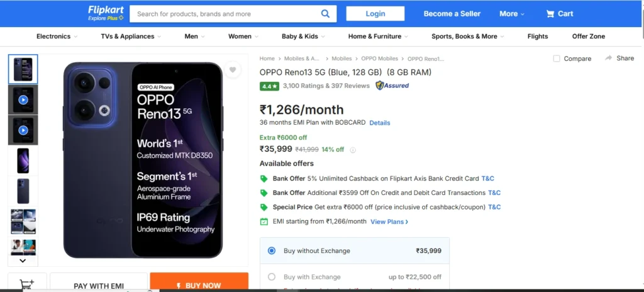Image resolution: width=644 pixels, height=292 pixels.
Task: Click the Cart icon in header
Action: point(550,14)
